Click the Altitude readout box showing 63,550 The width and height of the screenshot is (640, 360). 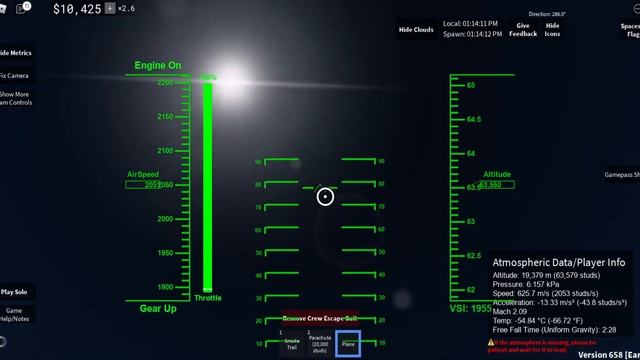pyautogui.click(x=496, y=185)
